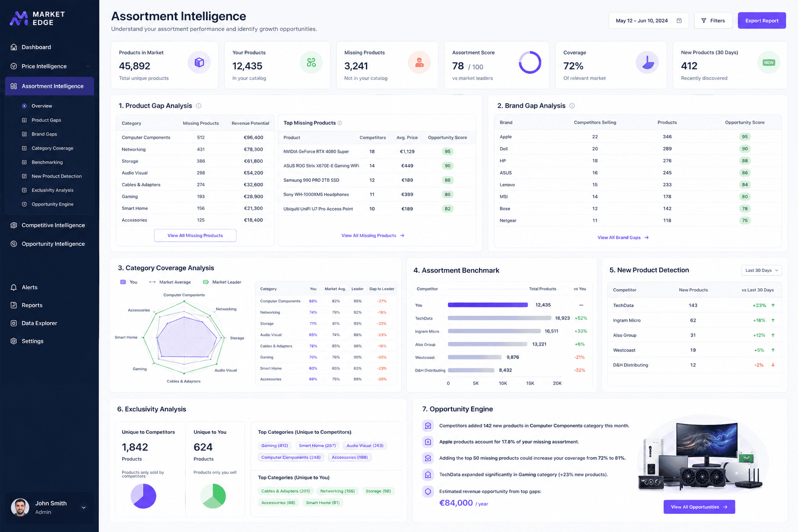Click the Price Intelligence sidebar icon

(x=14, y=66)
